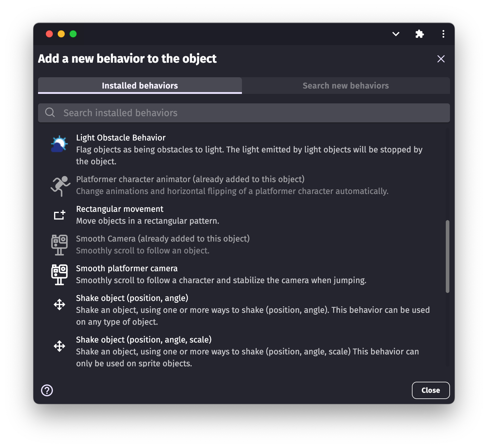Click the Shake object (position, angle, scale) icon

pyautogui.click(x=59, y=346)
